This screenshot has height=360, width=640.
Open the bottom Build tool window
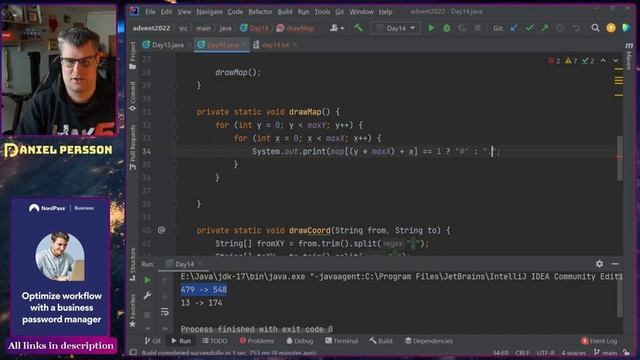pyautogui.click(x=381, y=341)
